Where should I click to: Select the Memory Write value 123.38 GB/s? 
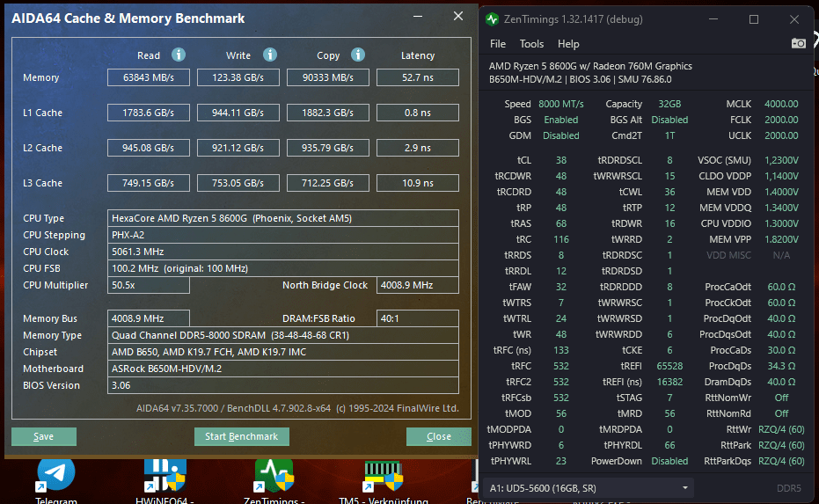click(238, 77)
